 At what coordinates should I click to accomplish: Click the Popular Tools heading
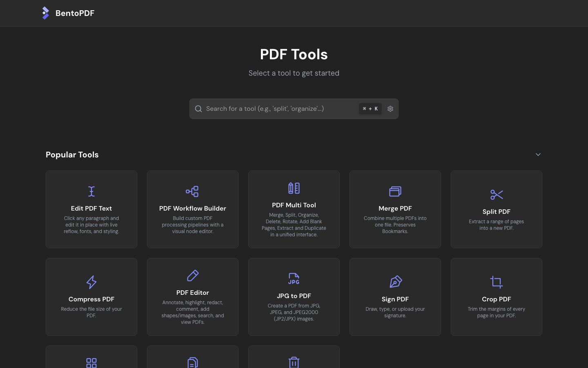tap(72, 155)
